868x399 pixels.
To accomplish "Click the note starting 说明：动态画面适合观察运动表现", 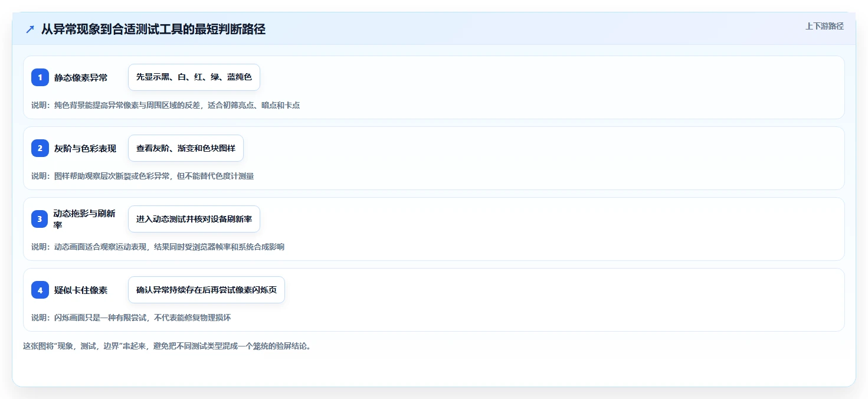I will point(158,247).
